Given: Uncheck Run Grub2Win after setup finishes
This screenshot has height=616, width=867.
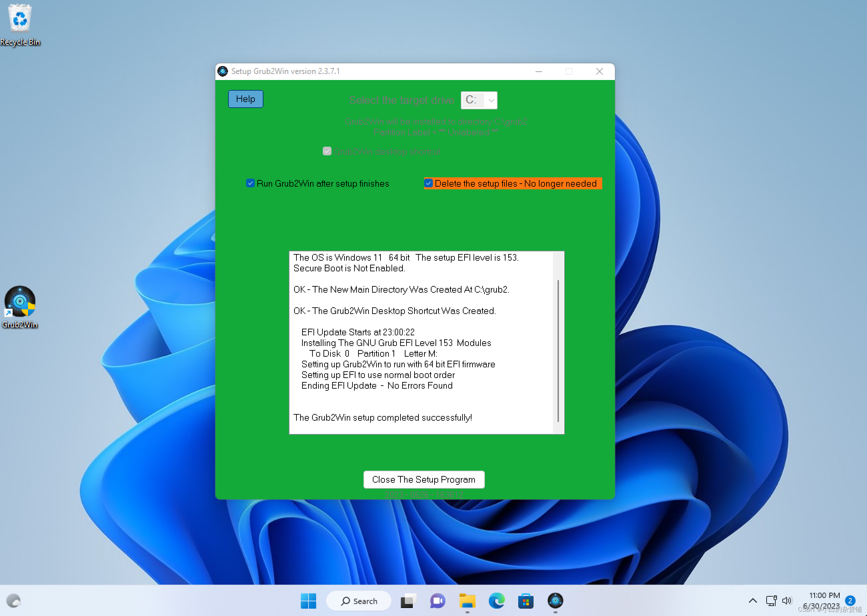Looking at the screenshot, I should tap(250, 183).
